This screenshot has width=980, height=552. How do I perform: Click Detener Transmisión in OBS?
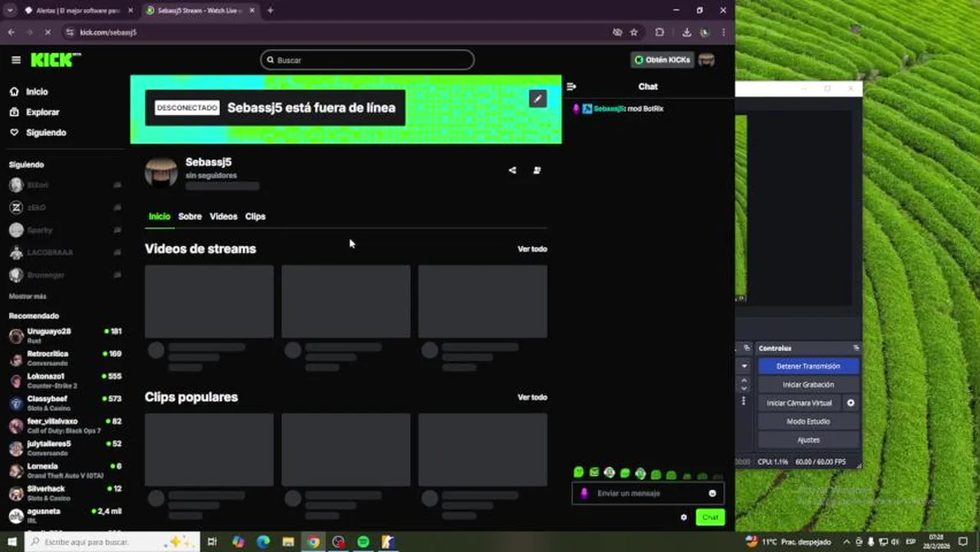coord(808,366)
